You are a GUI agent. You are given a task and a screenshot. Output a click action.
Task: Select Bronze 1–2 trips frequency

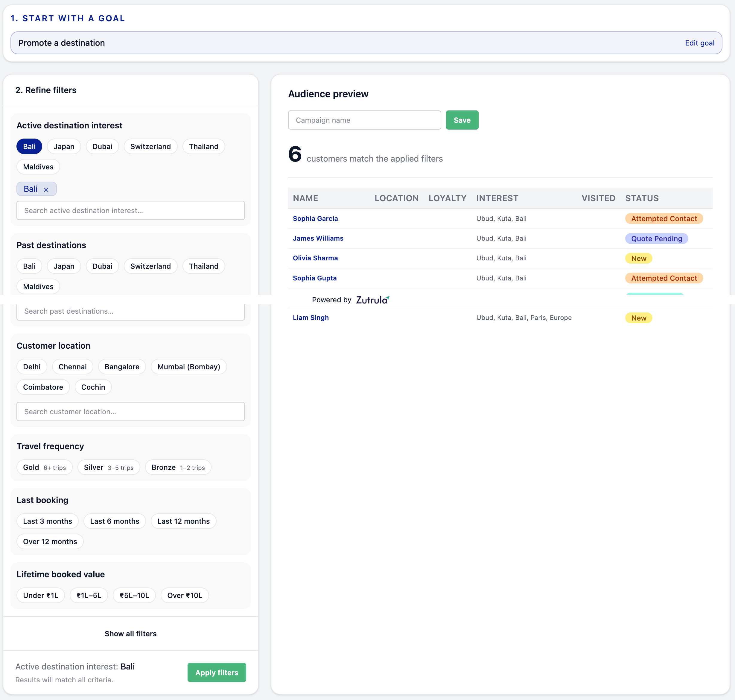click(x=178, y=467)
